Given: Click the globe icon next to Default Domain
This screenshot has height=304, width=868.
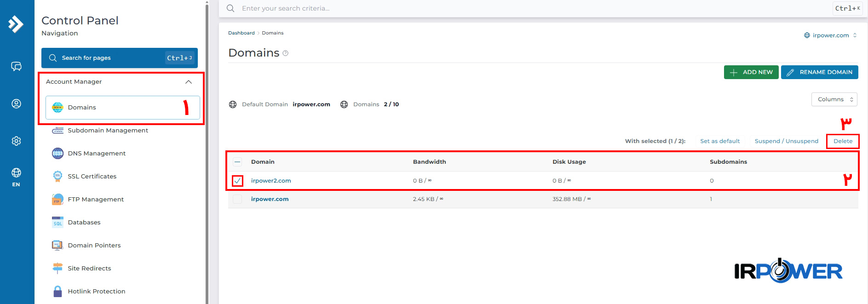Looking at the screenshot, I should pyautogui.click(x=233, y=104).
